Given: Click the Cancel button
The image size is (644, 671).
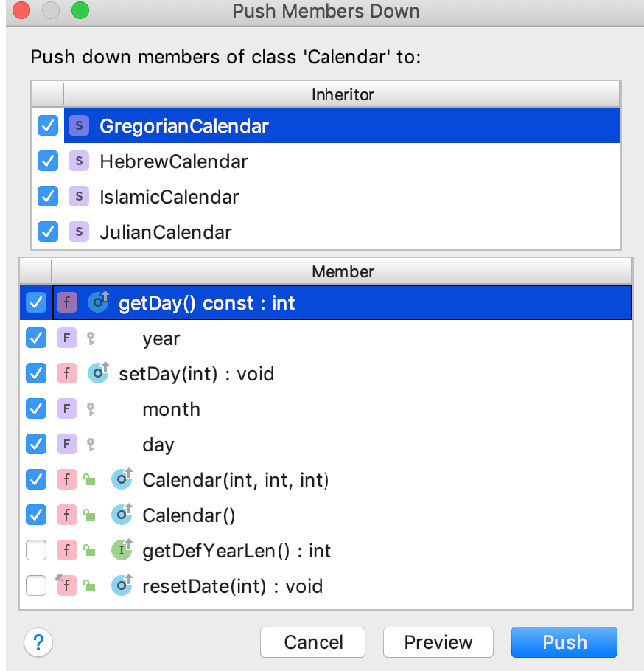Looking at the screenshot, I should pos(312,642).
